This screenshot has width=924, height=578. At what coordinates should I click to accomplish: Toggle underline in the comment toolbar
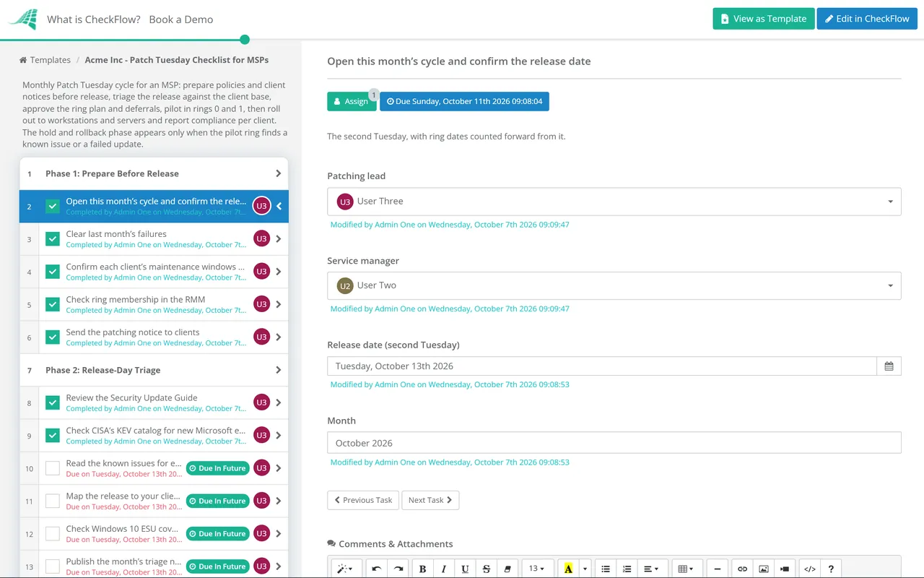coord(465,569)
